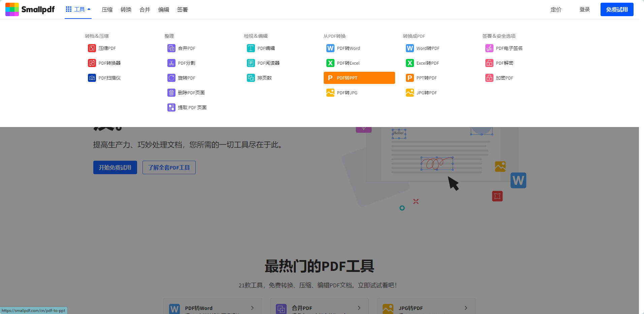The height and width of the screenshot is (314, 644).
Task: Click the 转换成PDF column heading
Action: pos(414,36)
